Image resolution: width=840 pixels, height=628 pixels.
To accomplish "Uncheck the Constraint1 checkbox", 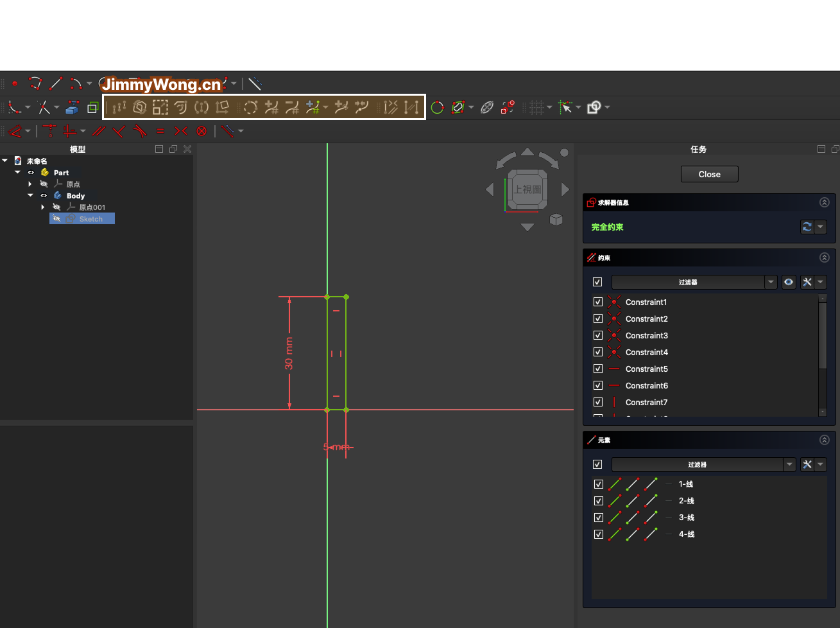I will (598, 302).
